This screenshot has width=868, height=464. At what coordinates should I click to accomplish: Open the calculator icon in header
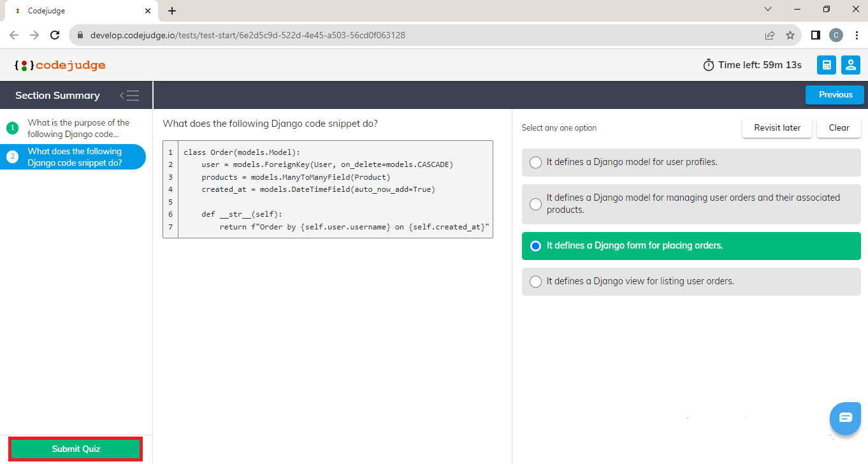(x=827, y=65)
